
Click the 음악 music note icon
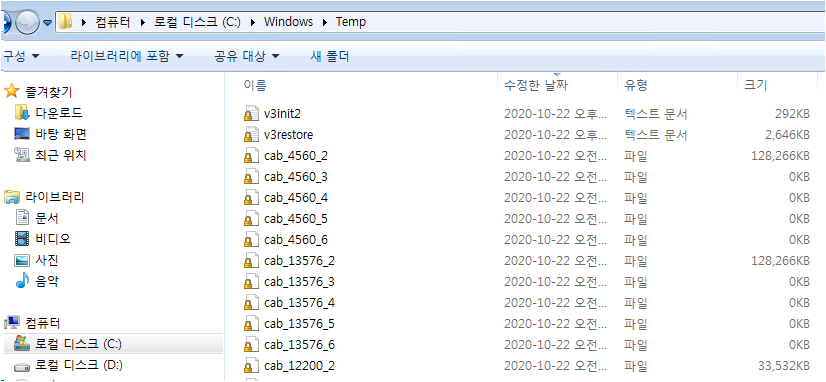pos(22,281)
